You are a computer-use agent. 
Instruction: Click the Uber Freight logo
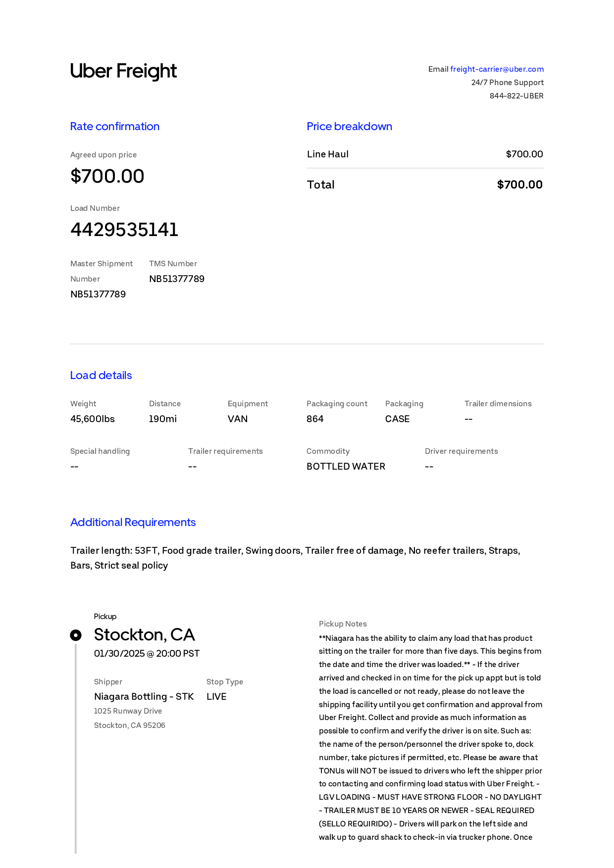coord(123,71)
